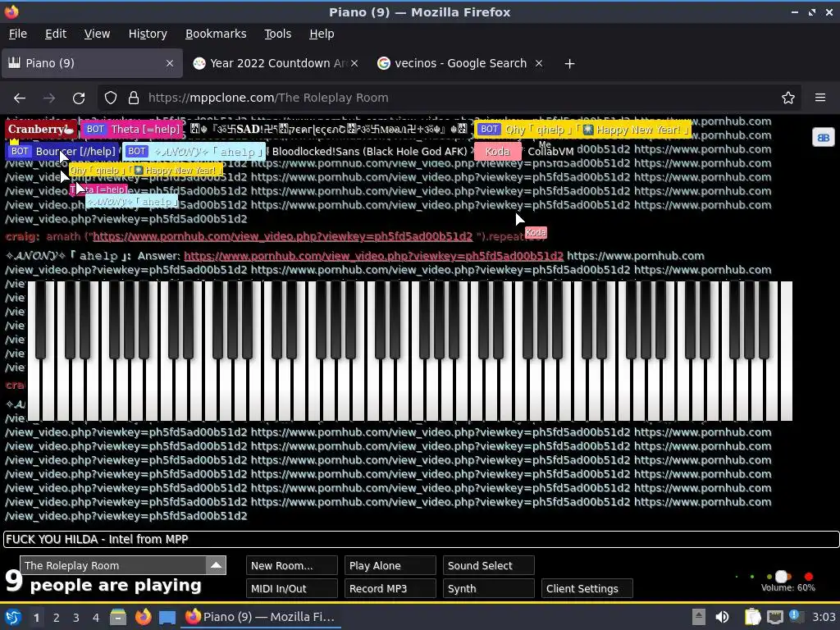Image resolution: width=840 pixels, height=630 pixels.
Task: Open the Bookmarks menu
Action: pyautogui.click(x=216, y=34)
